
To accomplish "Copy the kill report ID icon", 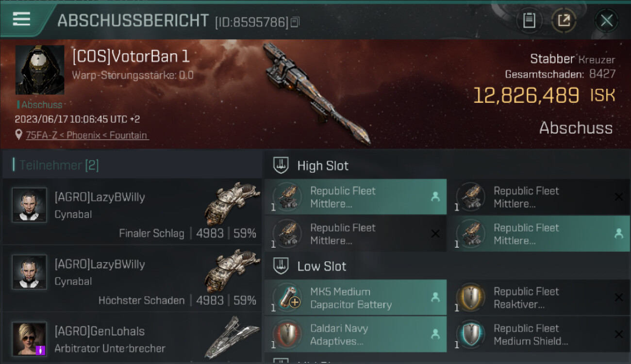I will [x=295, y=22].
